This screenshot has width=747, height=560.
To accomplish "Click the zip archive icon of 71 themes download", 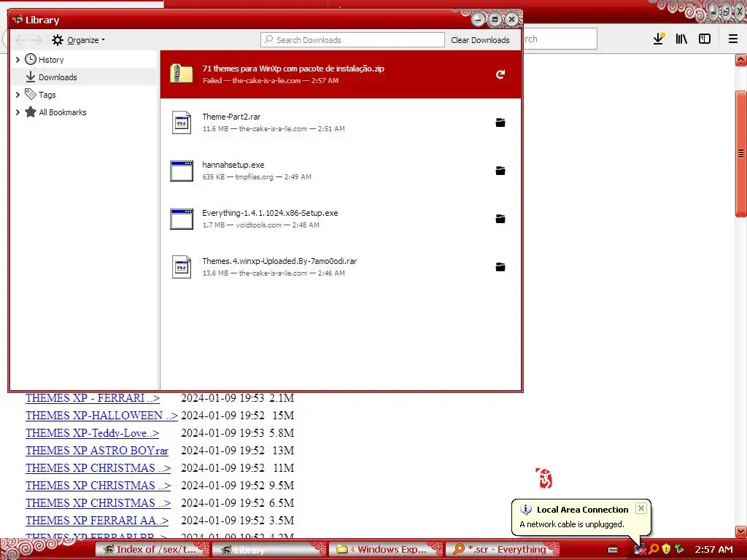I will pos(182,74).
